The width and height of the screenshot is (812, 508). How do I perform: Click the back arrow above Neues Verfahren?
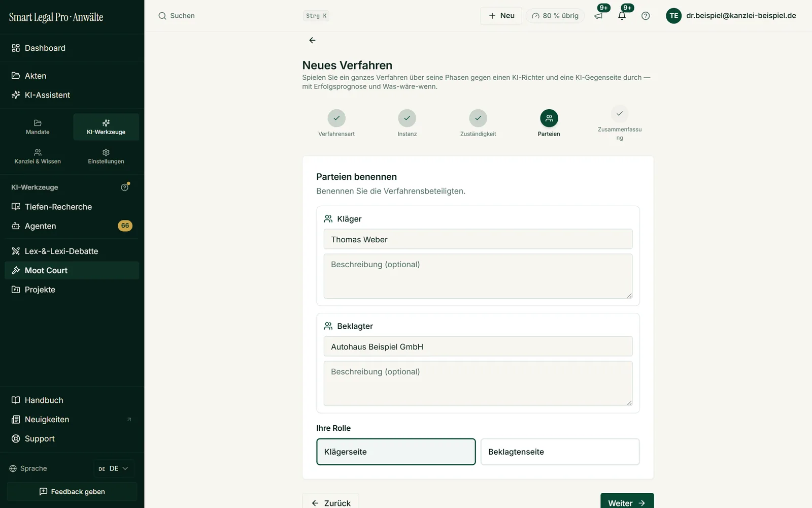pyautogui.click(x=312, y=40)
